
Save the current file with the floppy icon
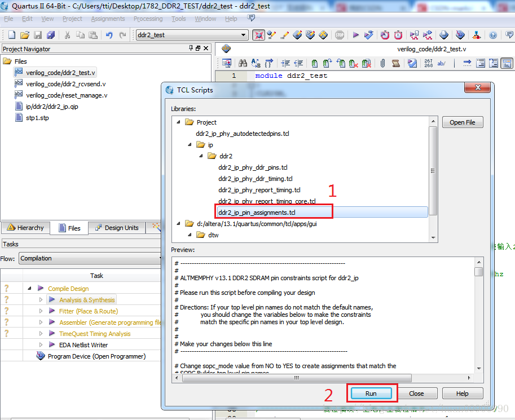[38, 35]
